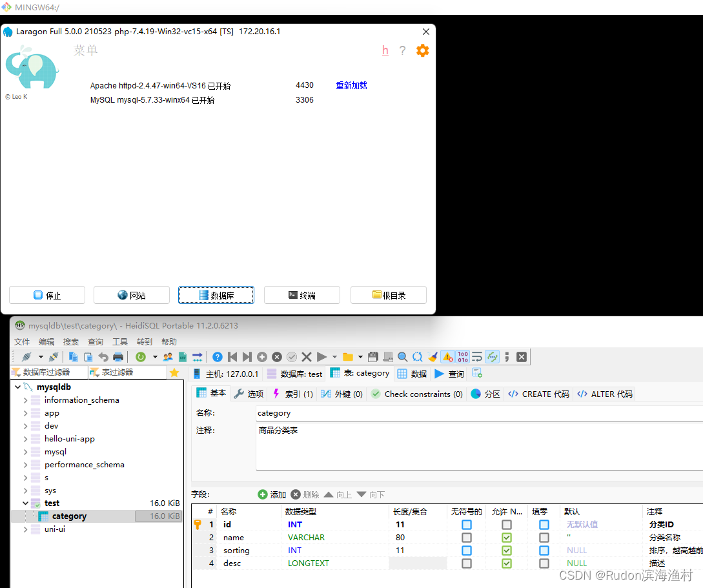Click the favorites star icon
The height and width of the screenshot is (588, 703).
[x=174, y=372]
